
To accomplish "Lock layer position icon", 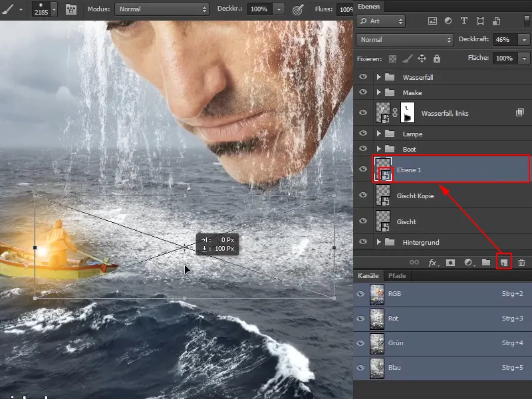I will pyautogui.click(x=422, y=59).
